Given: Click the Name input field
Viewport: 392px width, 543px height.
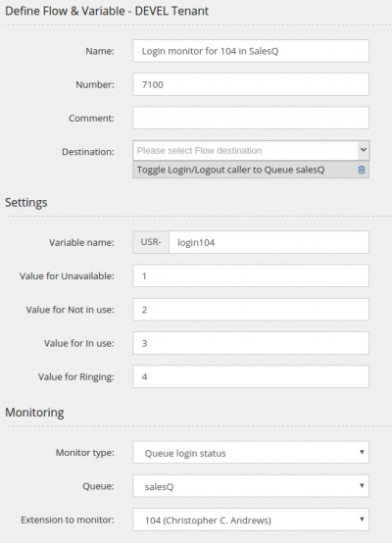Looking at the screenshot, I should coord(251,51).
